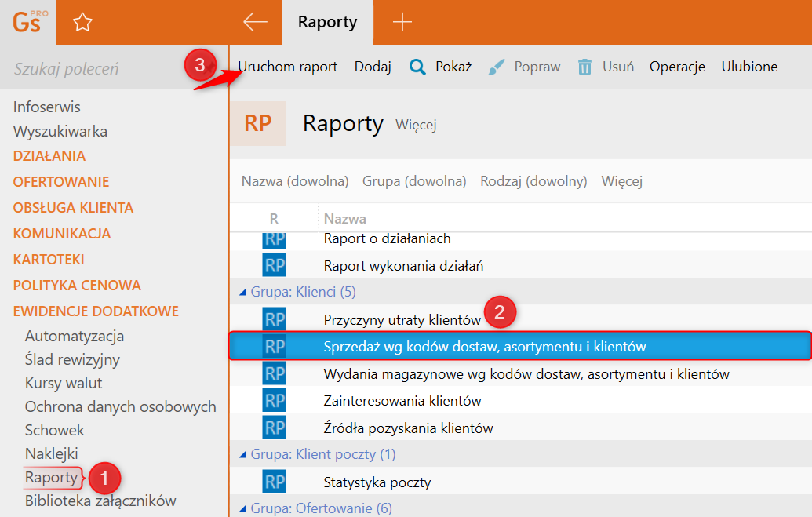This screenshot has height=517, width=812.
Task: Open the Operacje menu
Action: coord(677,67)
